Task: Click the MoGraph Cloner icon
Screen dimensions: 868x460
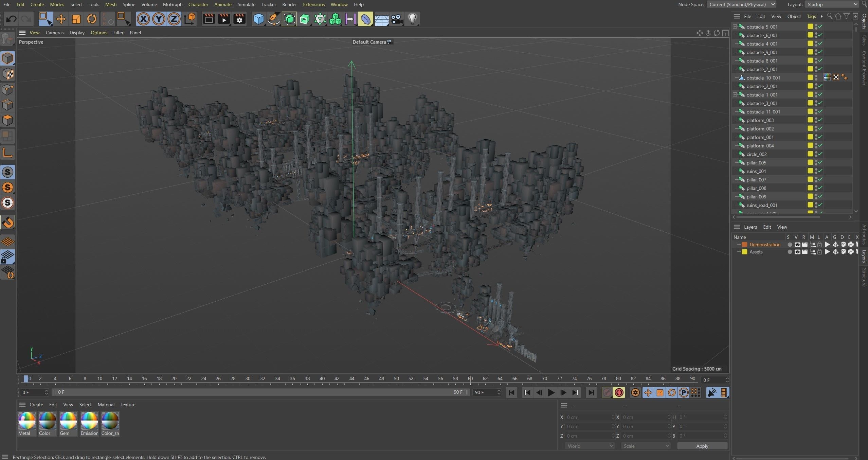Action: tap(335, 19)
